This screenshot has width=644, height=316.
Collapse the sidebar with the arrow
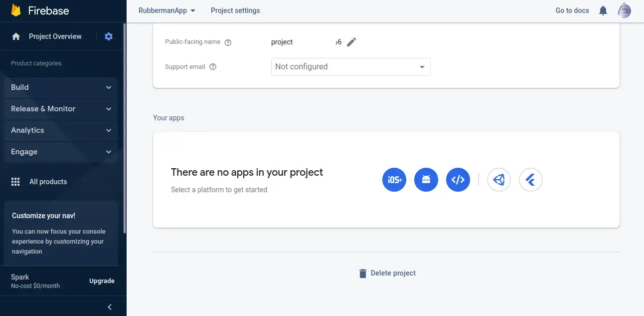(109, 307)
